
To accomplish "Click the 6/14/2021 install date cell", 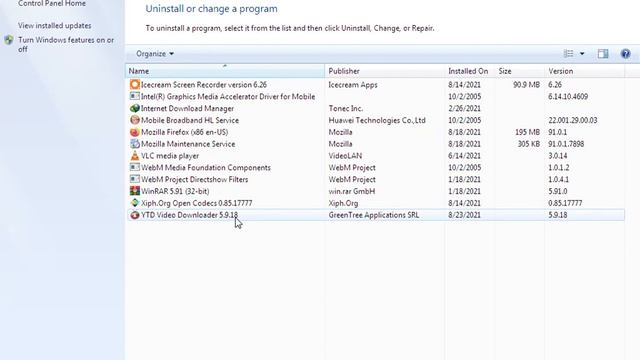I will (x=464, y=156).
